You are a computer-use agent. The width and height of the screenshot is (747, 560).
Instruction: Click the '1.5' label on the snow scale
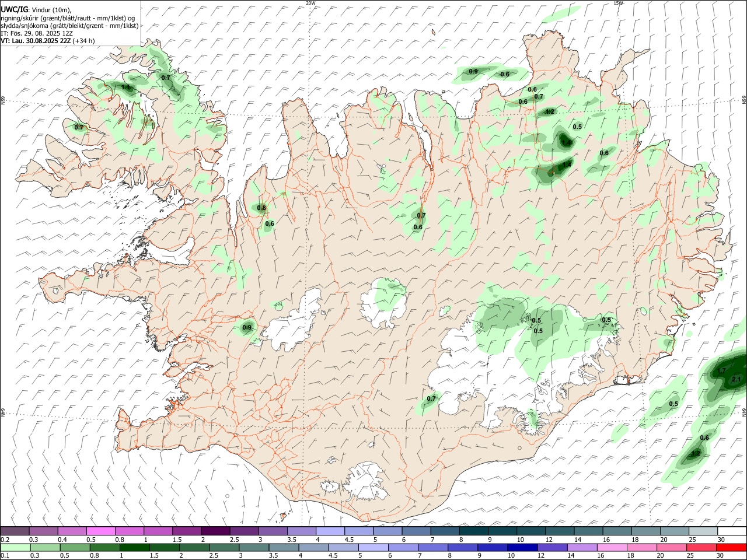(177, 540)
